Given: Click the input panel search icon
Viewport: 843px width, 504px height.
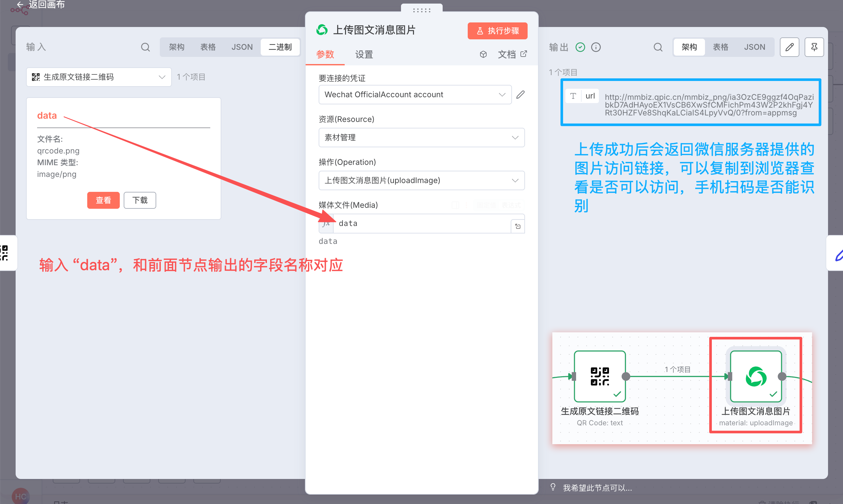Looking at the screenshot, I should coord(145,47).
